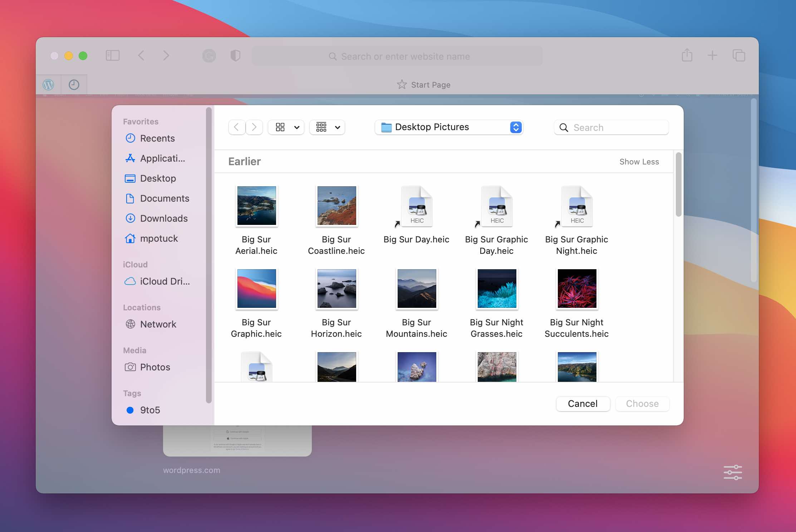Image resolution: width=796 pixels, height=532 pixels.
Task: Click the back navigation arrow
Action: click(x=237, y=127)
